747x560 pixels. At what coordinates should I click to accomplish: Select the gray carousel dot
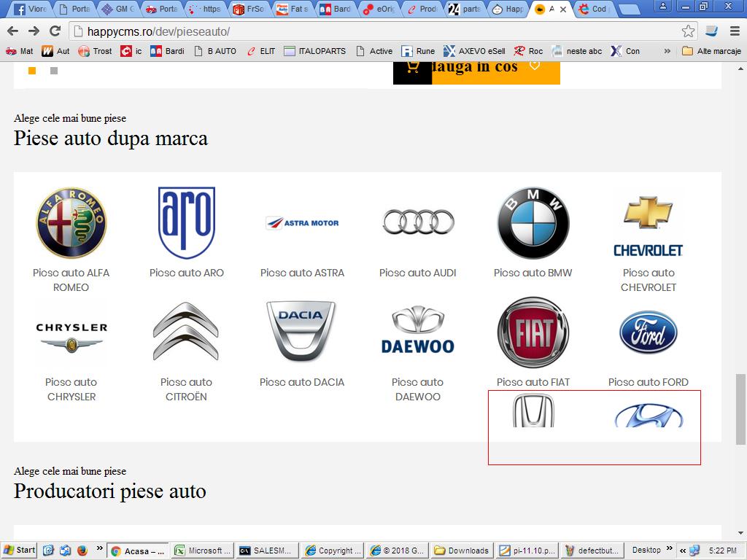pos(54,71)
